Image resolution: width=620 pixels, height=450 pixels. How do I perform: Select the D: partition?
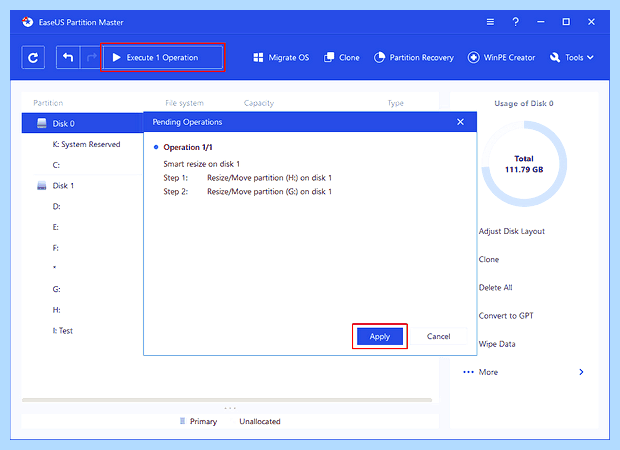point(57,206)
